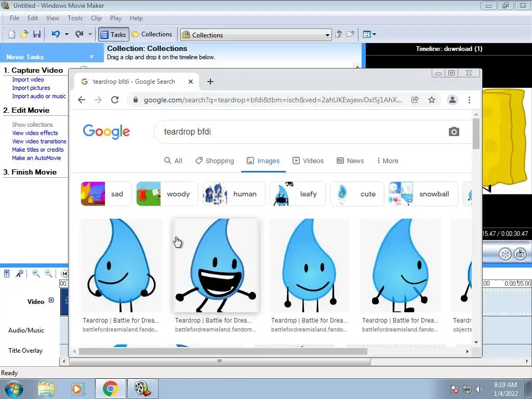Click the Undo arrow icon

click(x=56, y=34)
